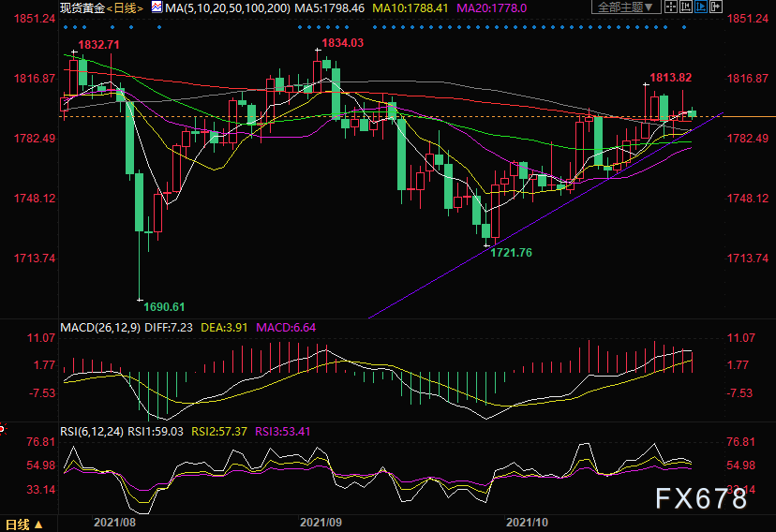The image size is (776, 532).
Task: Toggle the highlighted blue axis-play icon
Action: pyautogui.click(x=701, y=7)
